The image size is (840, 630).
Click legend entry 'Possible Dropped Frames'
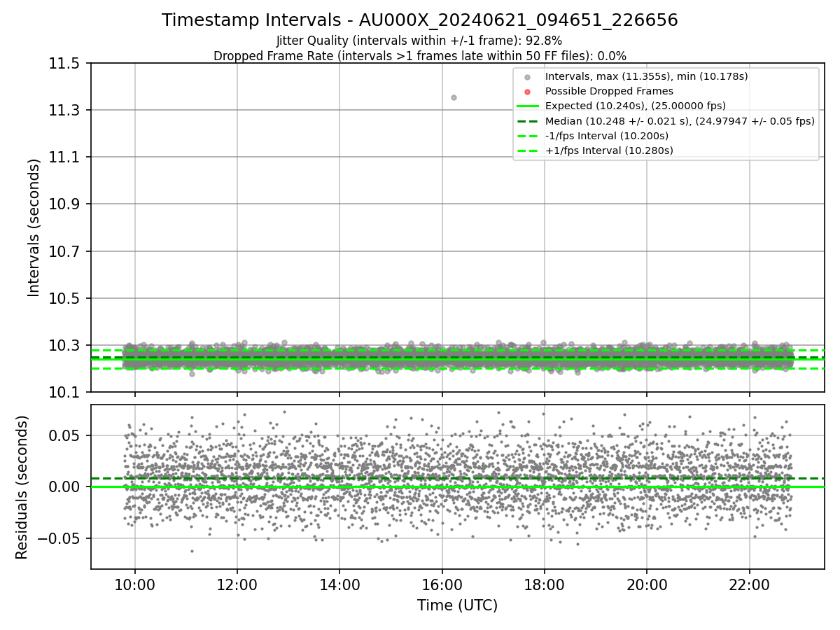pyautogui.click(x=609, y=91)
